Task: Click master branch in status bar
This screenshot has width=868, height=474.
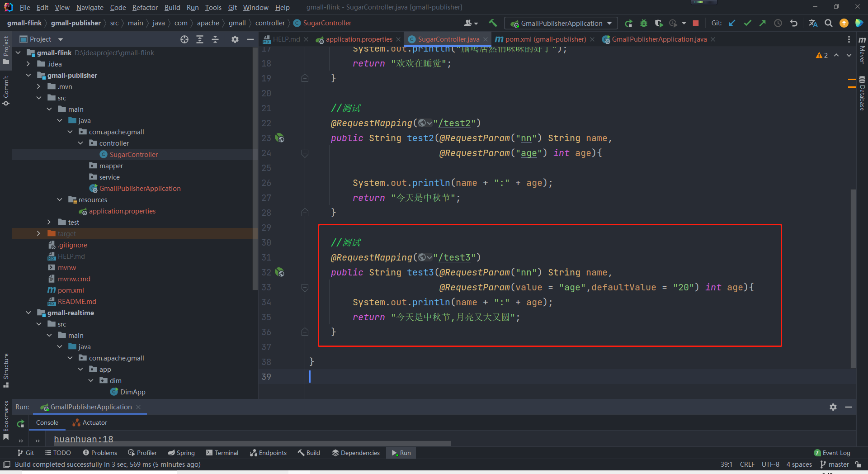Action: tap(835, 465)
